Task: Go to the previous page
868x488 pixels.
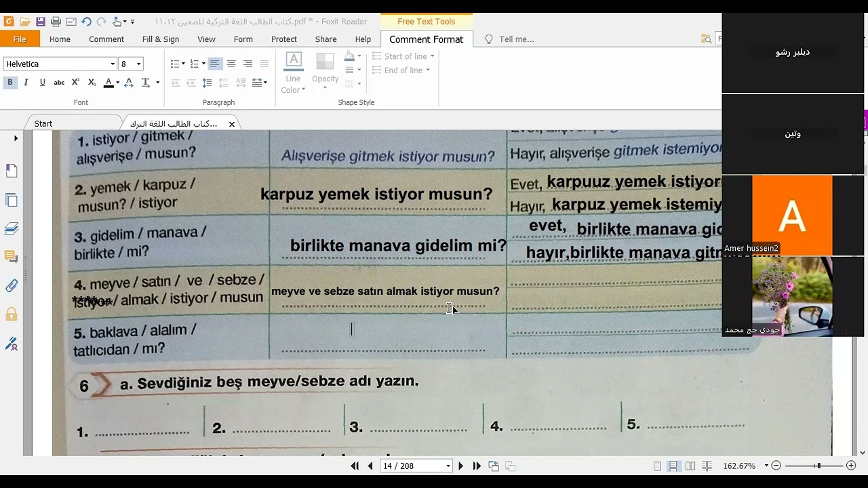Action: (370, 466)
